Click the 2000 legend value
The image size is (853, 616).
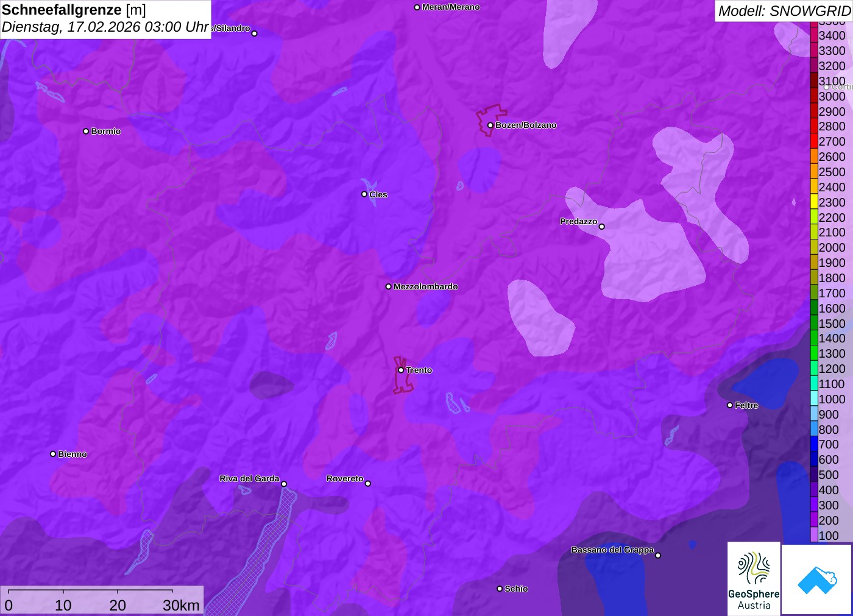pos(832,247)
